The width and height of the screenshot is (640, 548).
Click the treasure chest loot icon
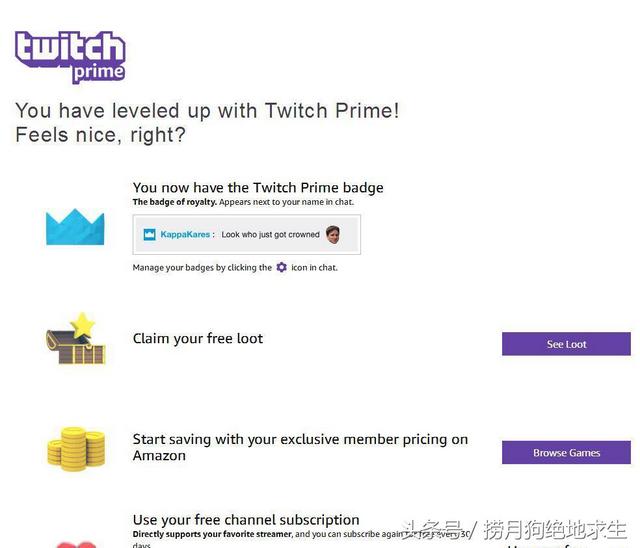pyautogui.click(x=75, y=339)
